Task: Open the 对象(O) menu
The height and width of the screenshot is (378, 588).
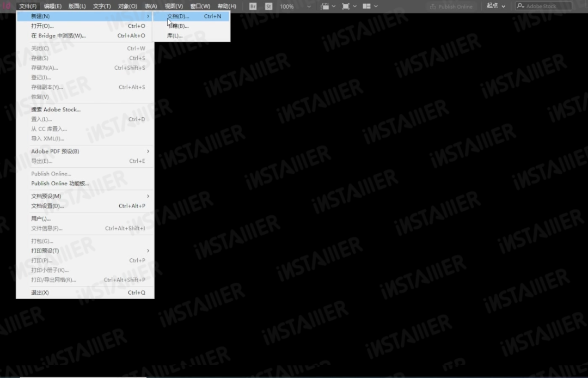Action: click(127, 7)
